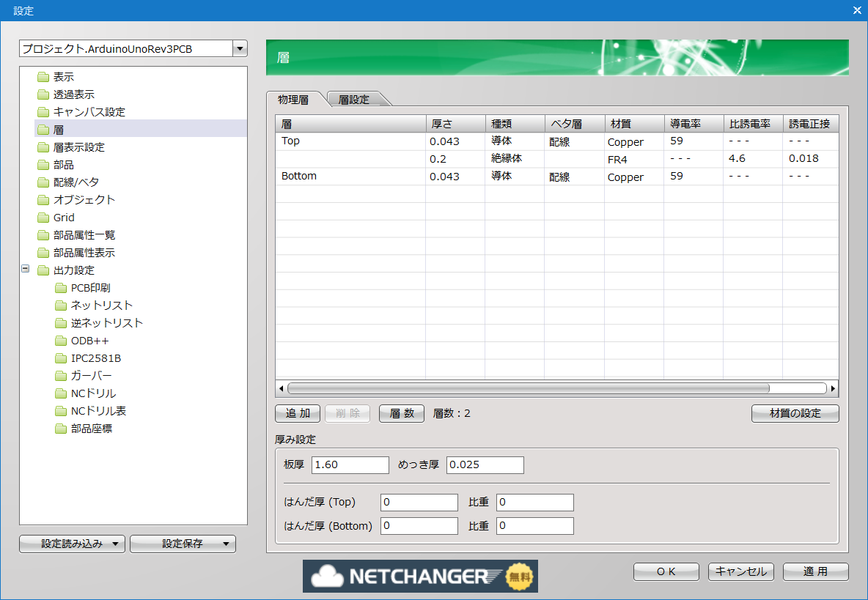Click the folder icon beside キャンバス設定
Screen dimensions: 868x600
pos(43,112)
